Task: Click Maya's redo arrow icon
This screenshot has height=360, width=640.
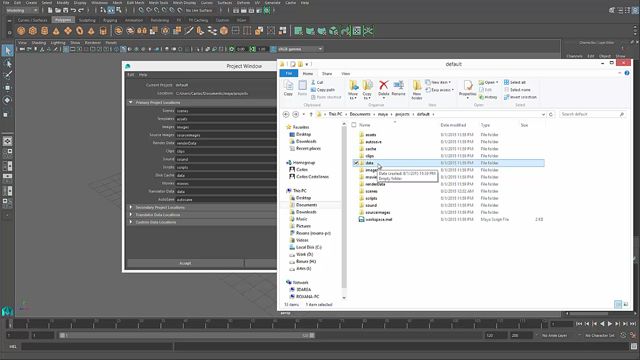Action: coord(81,10)
